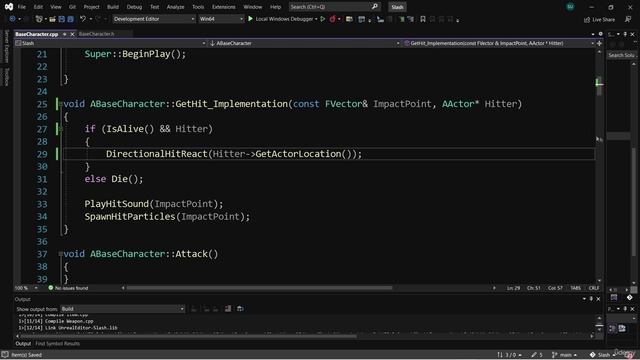Click the Server Explorer side tab

6,46
